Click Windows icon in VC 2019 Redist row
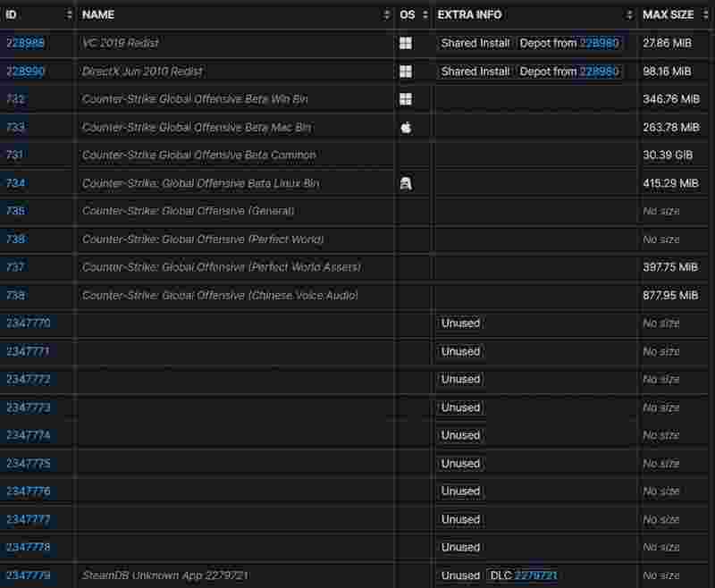The width and height of the screenshot is (715, 588). [x=406, y=43]
